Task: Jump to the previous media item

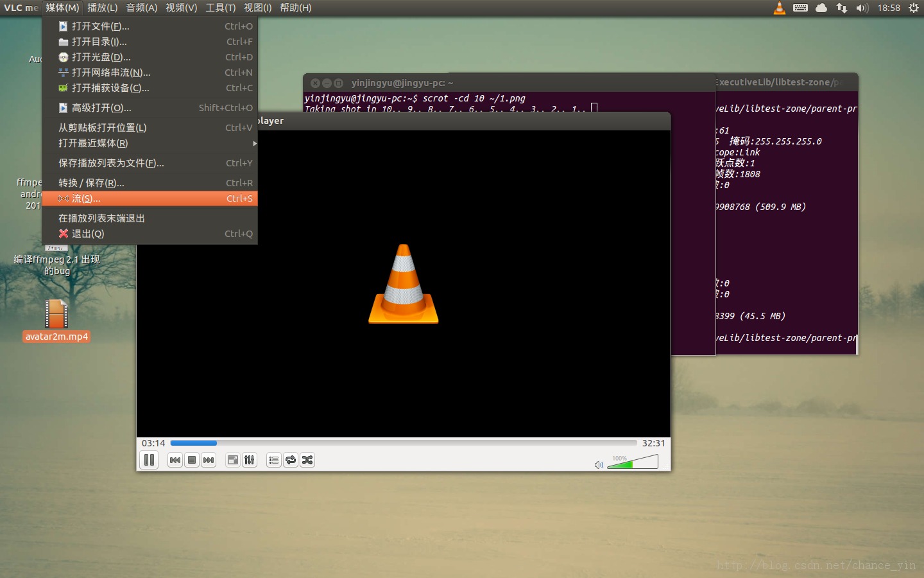Action: [174, 460]
